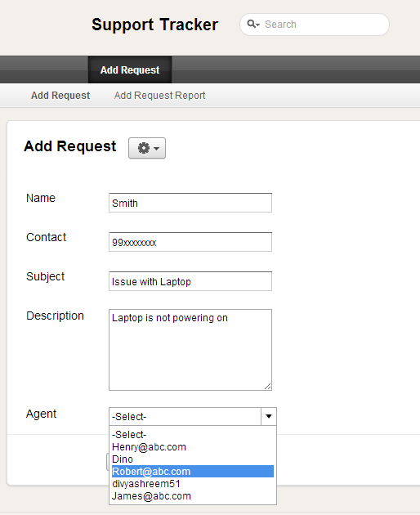Click the search magnifier icon
Image resolution: width=420 pixels, height=515 pixels.
pyautogui.click(x=252, y=24)
